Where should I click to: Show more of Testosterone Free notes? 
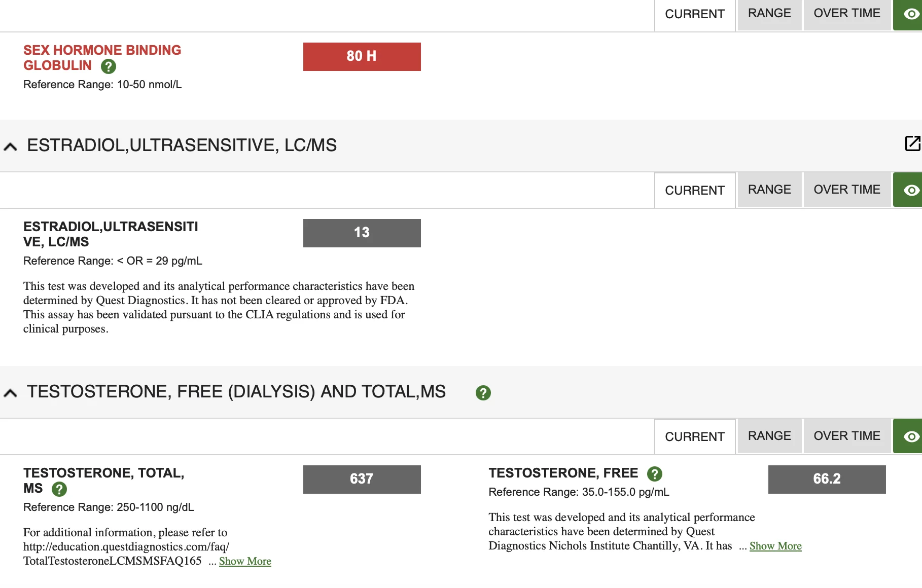coord(775,546)
